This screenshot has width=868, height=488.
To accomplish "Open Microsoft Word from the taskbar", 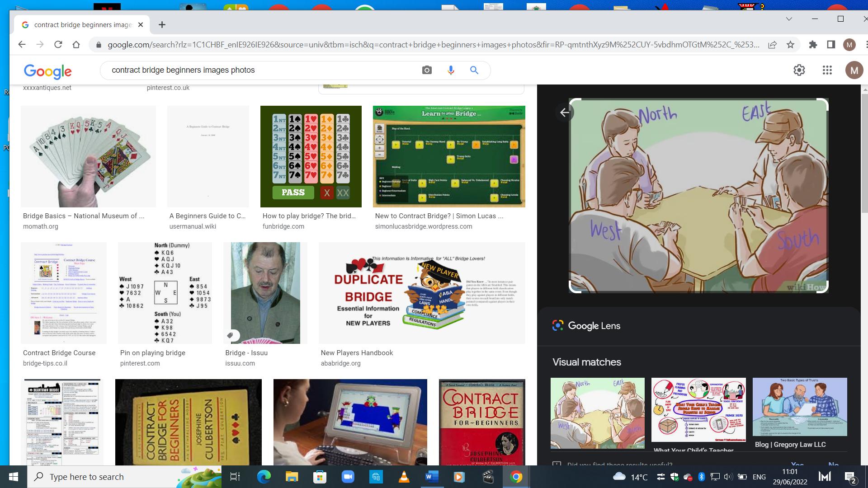I will pyautogui.click(x=432, y=477).
